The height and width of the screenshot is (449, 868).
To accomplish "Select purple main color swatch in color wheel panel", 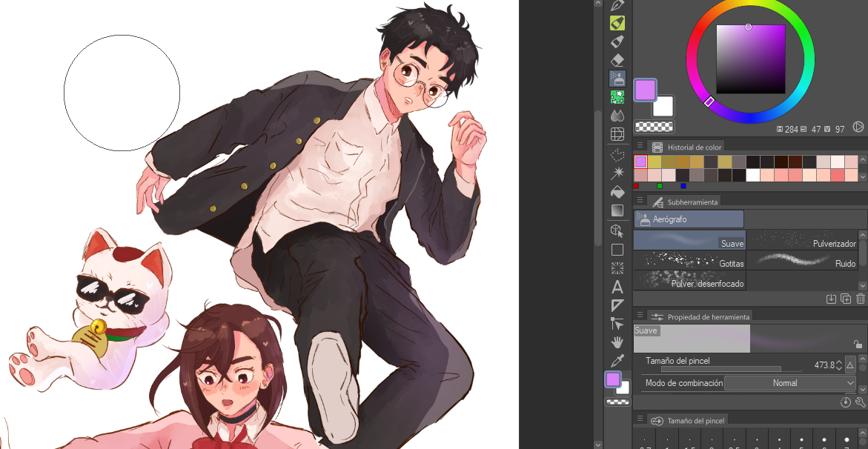I will (x=645, y=90).
